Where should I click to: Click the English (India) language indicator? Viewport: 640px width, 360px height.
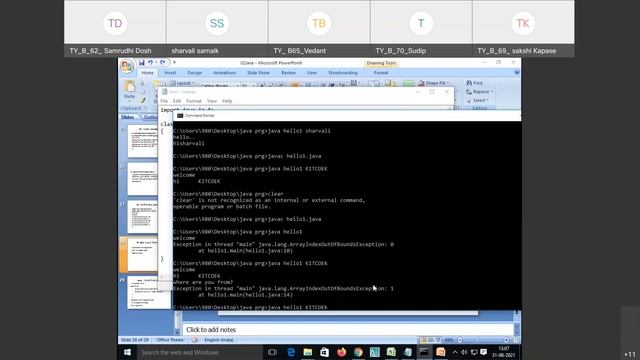[x=219, y=340]
